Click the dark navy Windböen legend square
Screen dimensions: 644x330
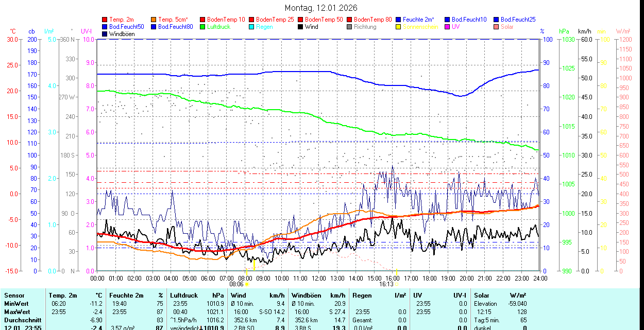point(105,34)
